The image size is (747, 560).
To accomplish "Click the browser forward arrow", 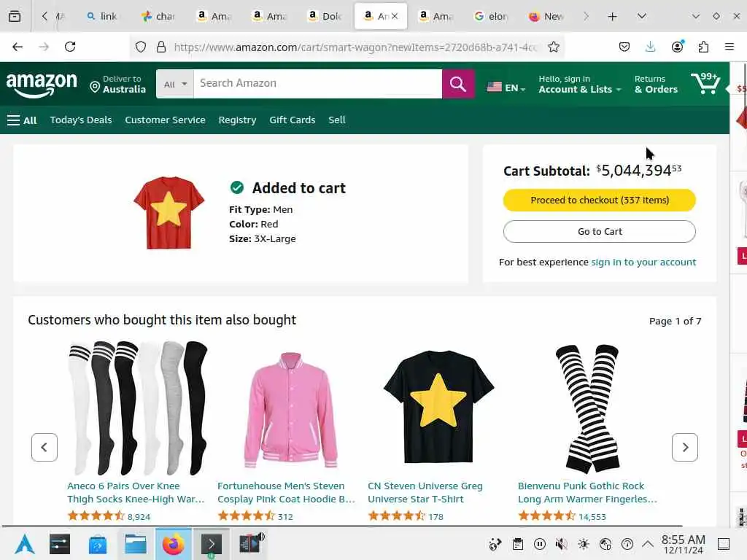I will click(x=44, y=47).
